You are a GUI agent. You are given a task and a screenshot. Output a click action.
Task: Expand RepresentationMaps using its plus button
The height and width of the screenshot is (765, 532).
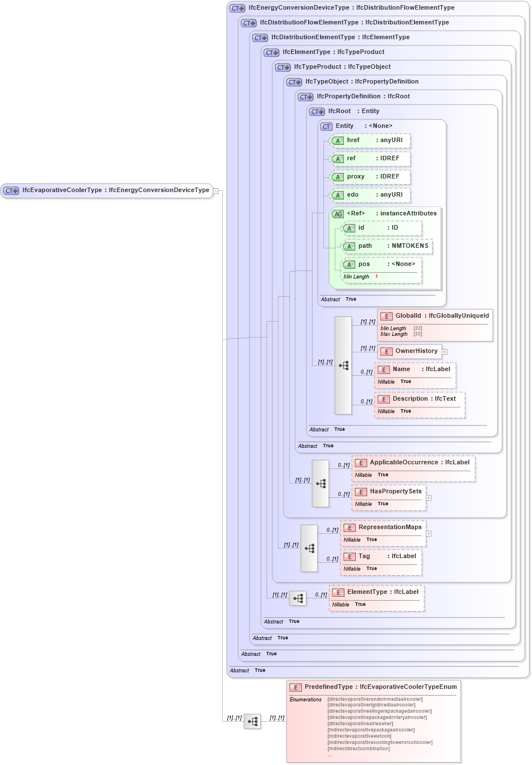[429, 533]
